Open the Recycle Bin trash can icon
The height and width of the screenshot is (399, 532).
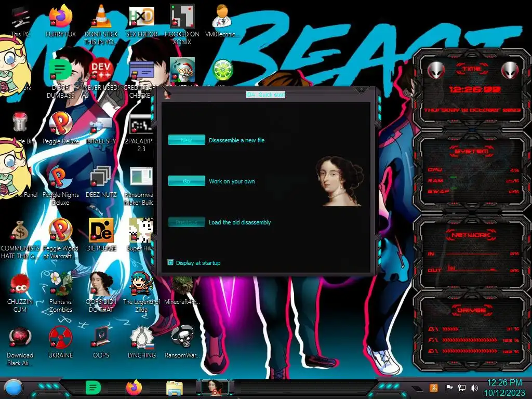click(x=20, y=122)
